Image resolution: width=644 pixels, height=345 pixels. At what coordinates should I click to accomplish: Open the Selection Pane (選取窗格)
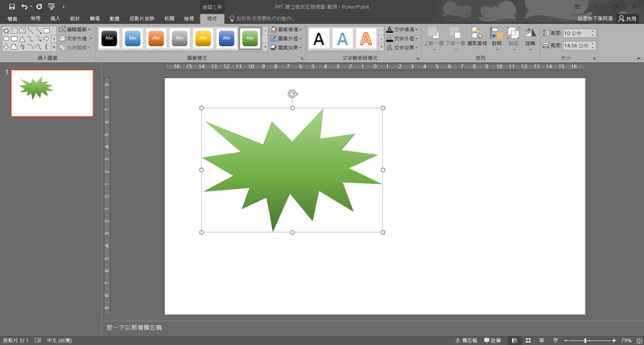click(477, 36)
